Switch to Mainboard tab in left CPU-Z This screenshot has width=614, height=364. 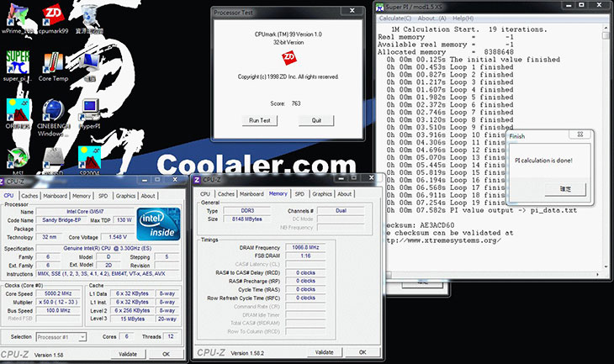click(55, 196)
